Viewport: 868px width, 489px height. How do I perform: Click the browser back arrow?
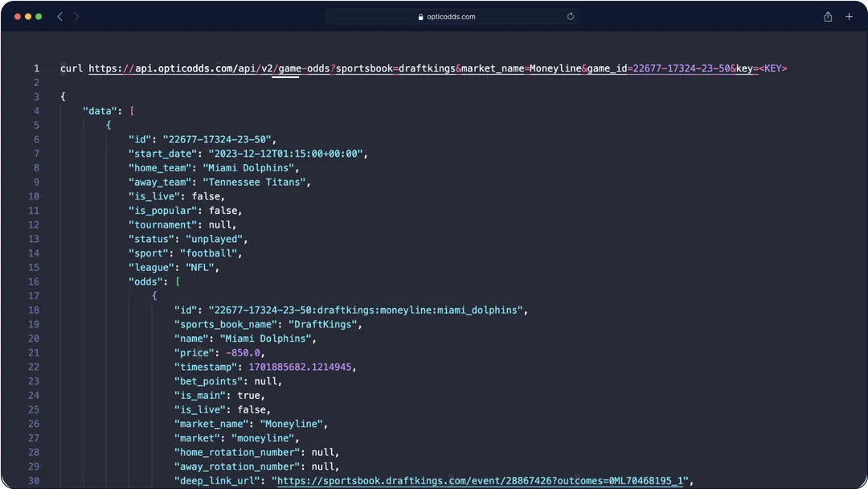click(x=59, y=17)
